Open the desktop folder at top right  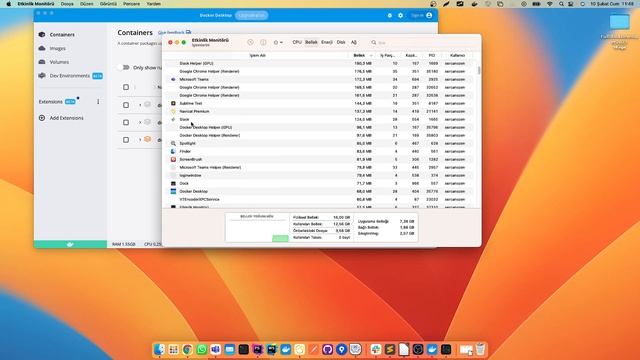(620, 22)
